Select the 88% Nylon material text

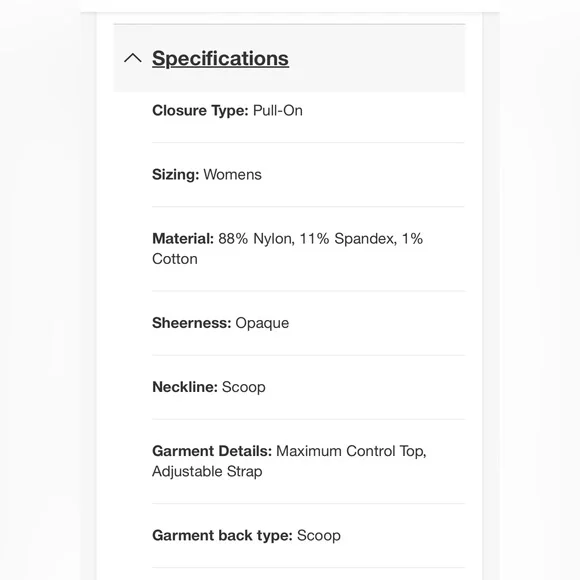256,239
